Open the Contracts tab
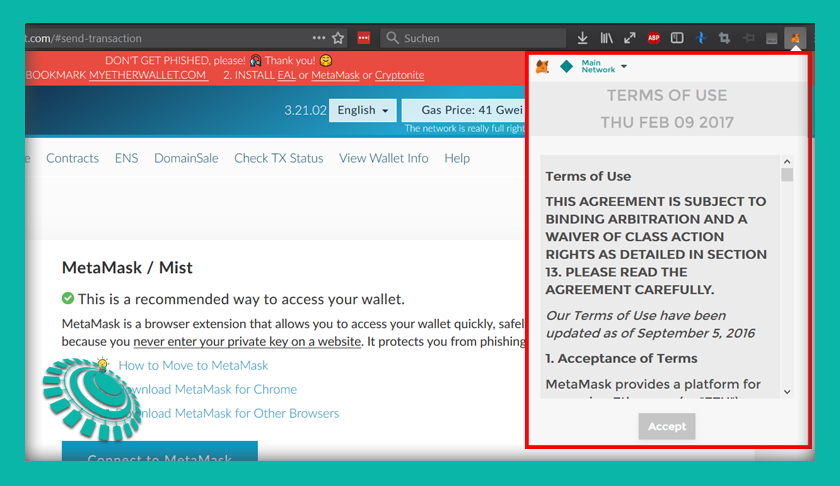This screenshot has width=840, height=486. coord(72,158)
